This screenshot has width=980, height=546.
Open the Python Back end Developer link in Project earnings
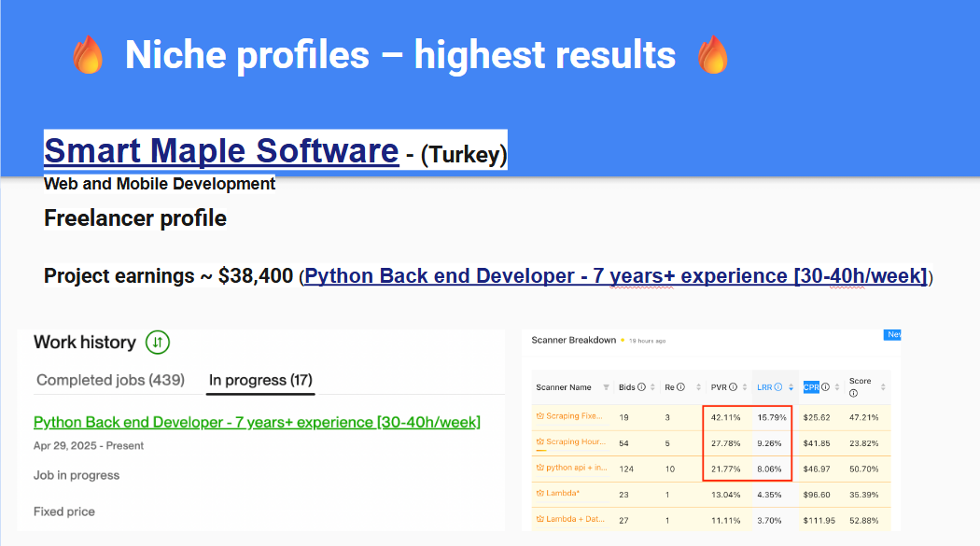click(x=616, y=275)
